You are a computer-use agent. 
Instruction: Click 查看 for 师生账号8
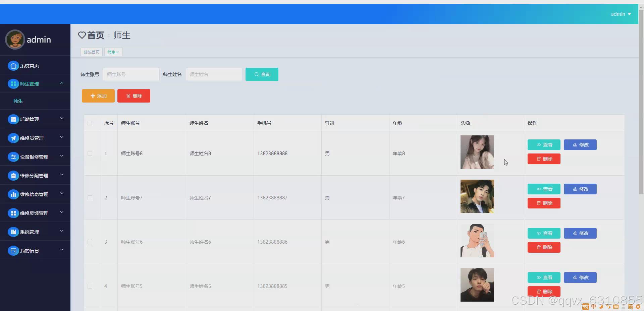[544, 145]
